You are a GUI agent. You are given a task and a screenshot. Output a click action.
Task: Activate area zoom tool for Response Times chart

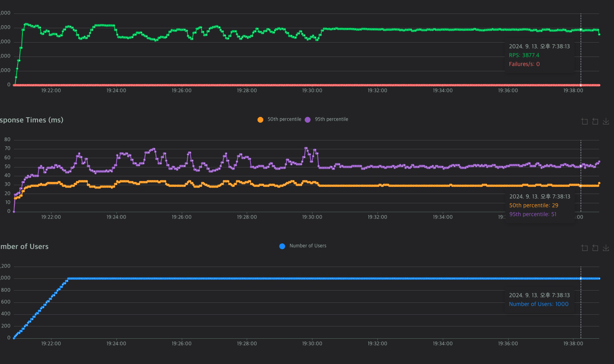point(584,121)
